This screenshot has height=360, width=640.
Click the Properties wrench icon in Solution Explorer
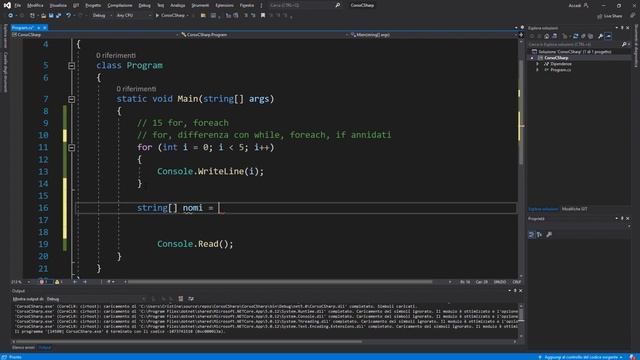pyautogui.click(x=600, y=36)
